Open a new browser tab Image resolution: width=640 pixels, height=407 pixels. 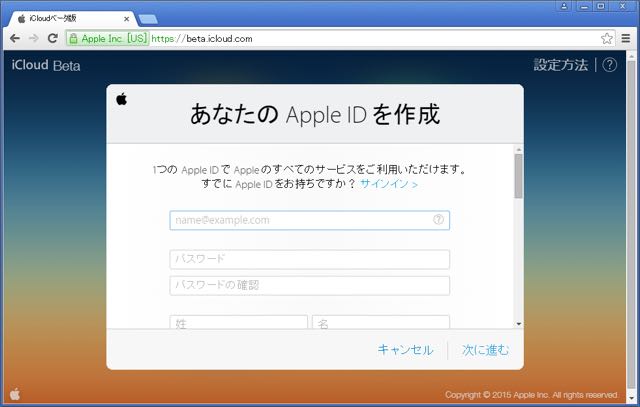tap(148, 19)
